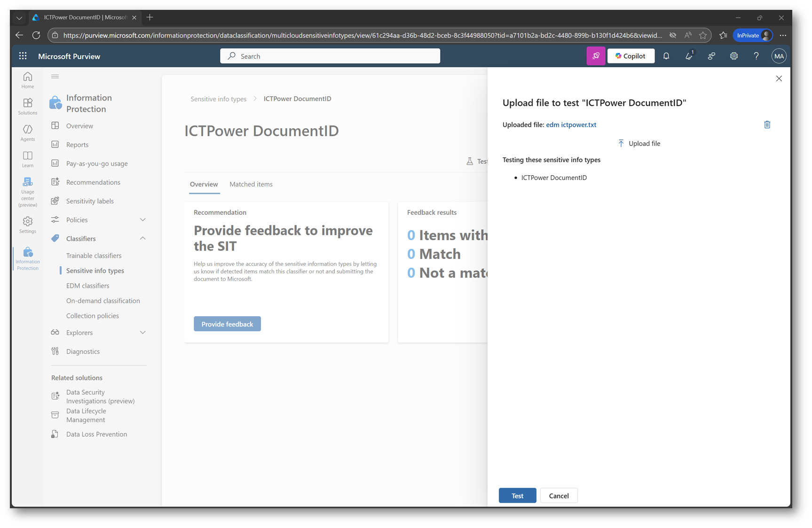
Task: Open the browser tab search dropdown
Action: pyautogui.click(x=19, y=18)
